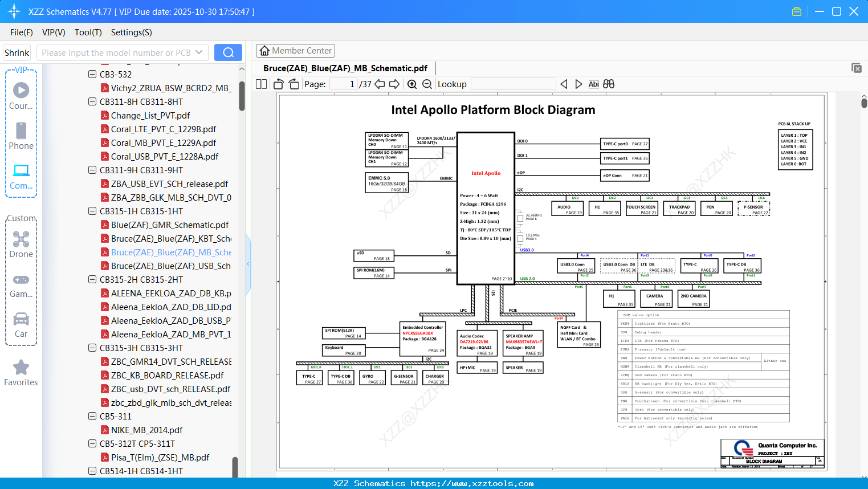This screenshot has width=868, height=489.
Task: Open ALEENA_EEKLOA_ZAD_DB_KB file
Action: (171, 293)
